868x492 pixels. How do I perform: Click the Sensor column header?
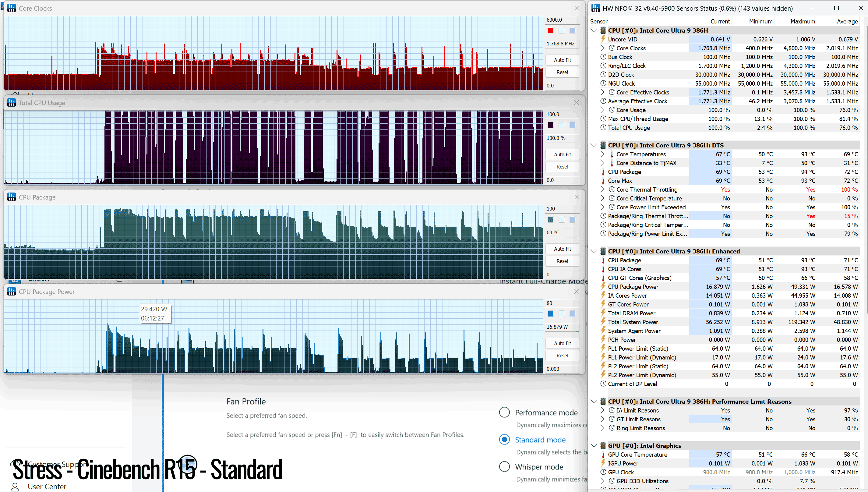598,21
